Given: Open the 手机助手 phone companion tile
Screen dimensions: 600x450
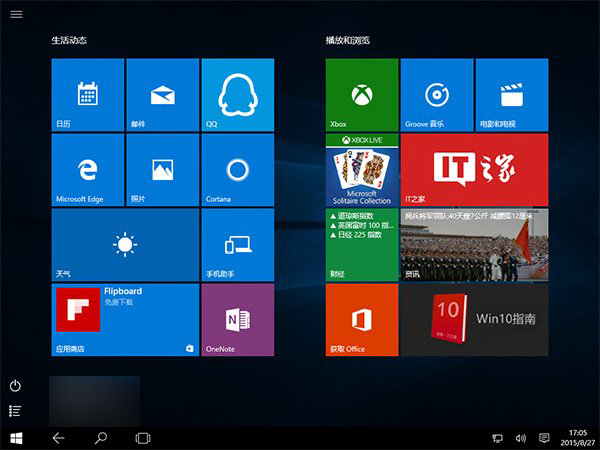Looking at the screenshot, I should pos(238,245).
